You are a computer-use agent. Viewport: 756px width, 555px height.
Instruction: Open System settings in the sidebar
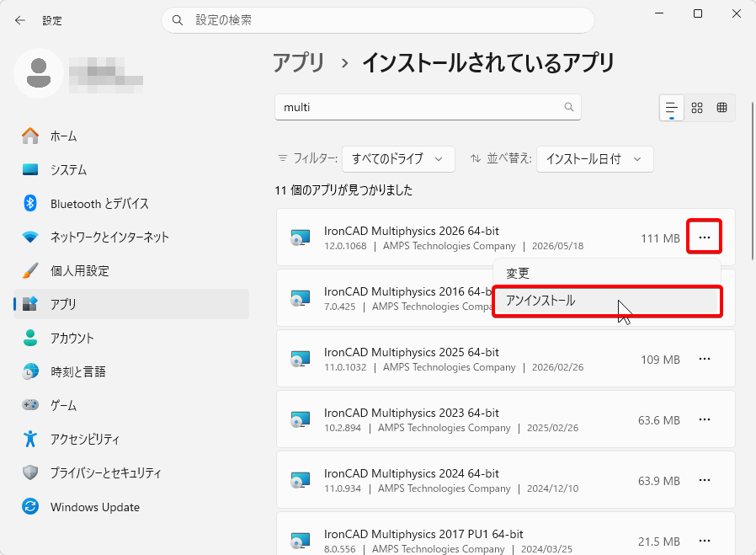pyautogui.click(x=131, y=170)
